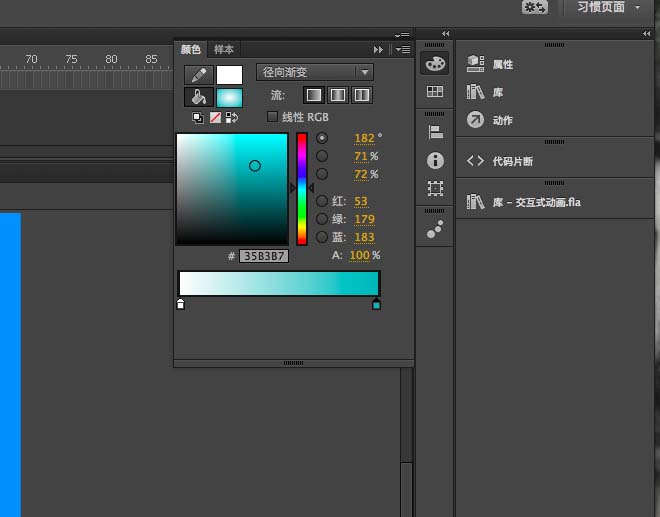Click the no color red slash icon

click(x=216, y=118)
